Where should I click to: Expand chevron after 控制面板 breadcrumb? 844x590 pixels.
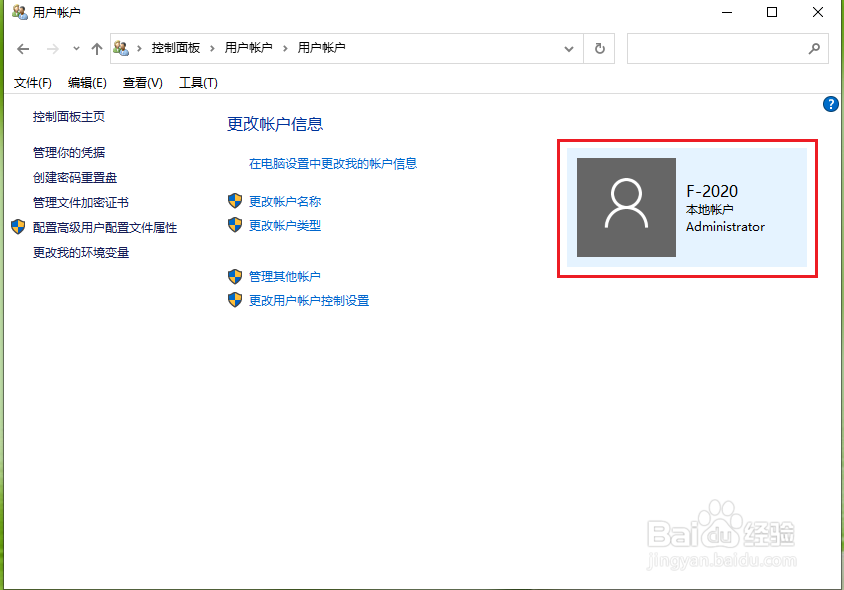point(212,48)
